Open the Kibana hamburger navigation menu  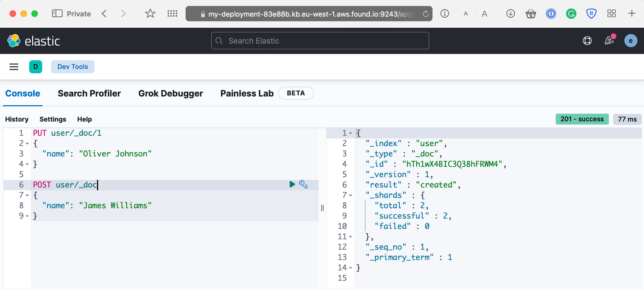click(x=14, y=67)
